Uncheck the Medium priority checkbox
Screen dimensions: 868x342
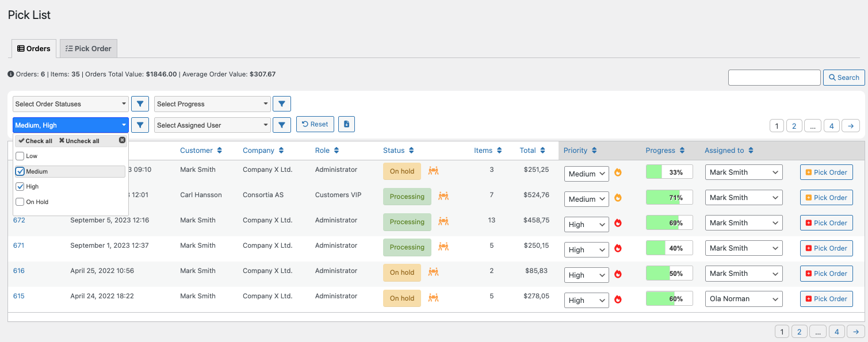pyautogui.click(x=19, y=171)
